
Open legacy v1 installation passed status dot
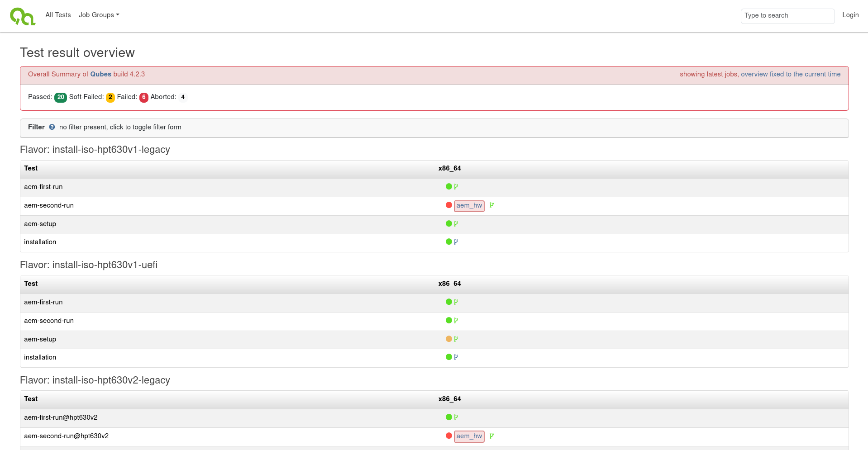tap(449, 242)
